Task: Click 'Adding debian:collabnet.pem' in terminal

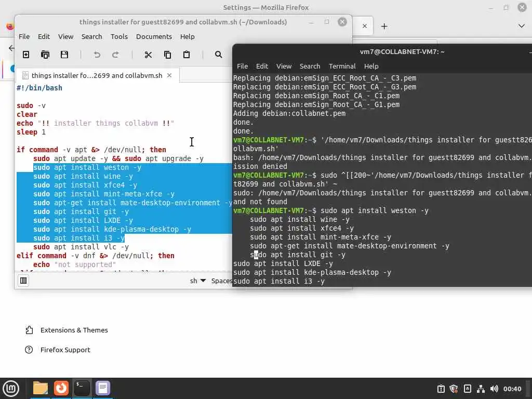Action: click(x=289, y=113)
